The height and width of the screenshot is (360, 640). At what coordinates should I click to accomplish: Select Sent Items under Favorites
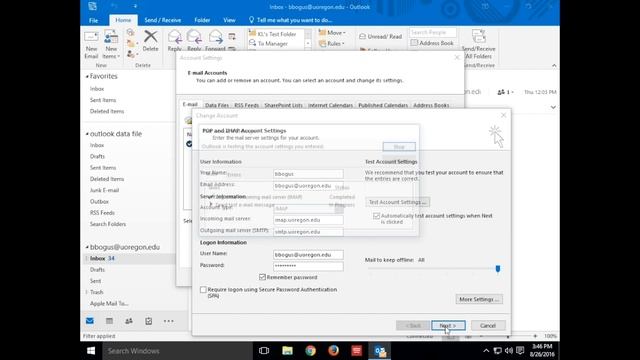(x=103, y=100)
